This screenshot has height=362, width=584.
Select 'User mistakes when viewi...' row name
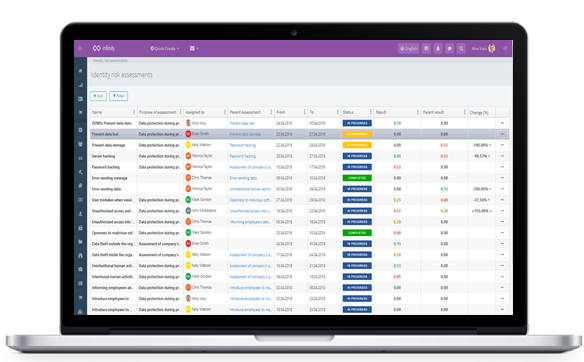[113, 200]
